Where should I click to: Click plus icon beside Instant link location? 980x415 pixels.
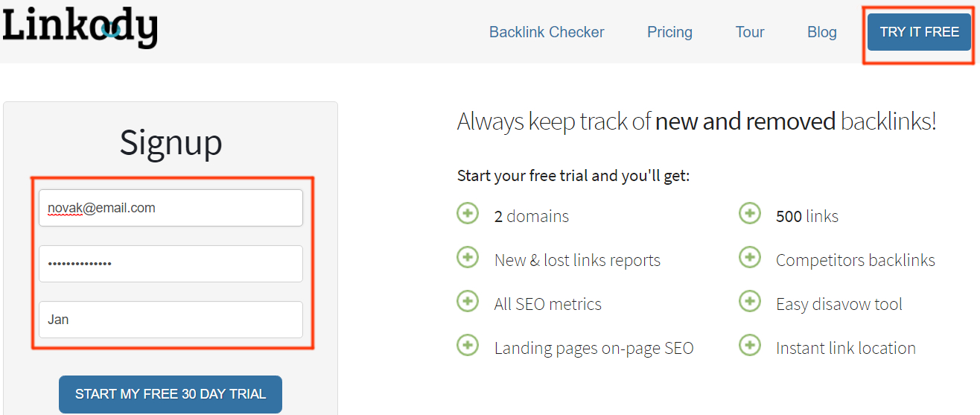point(750,346)
